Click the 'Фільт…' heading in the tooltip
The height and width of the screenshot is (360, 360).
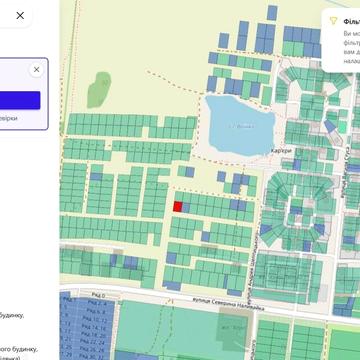pos(352,22)
